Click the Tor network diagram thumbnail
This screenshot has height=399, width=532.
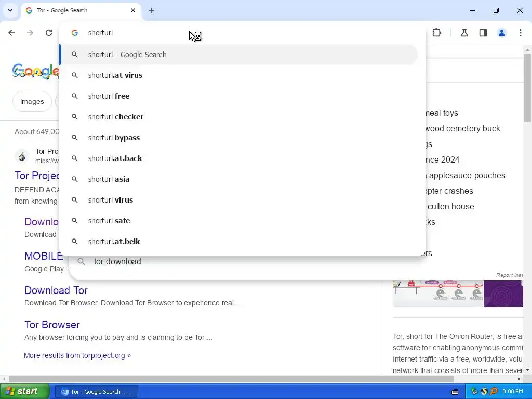click(437, 294)
